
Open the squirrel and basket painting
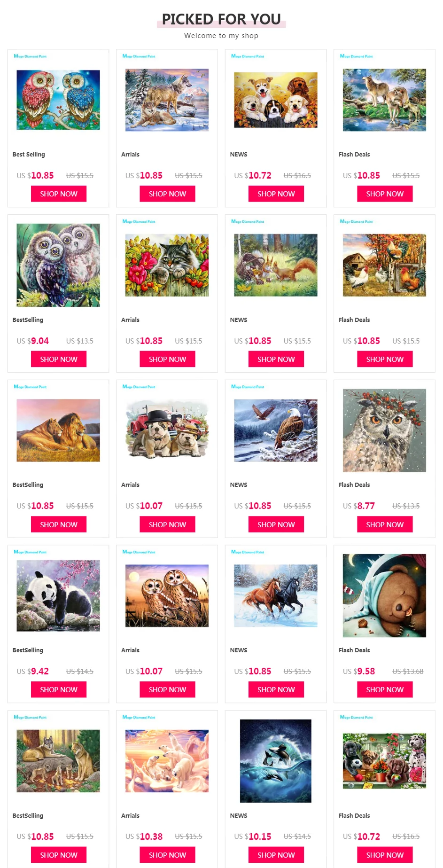coord(276,265)
